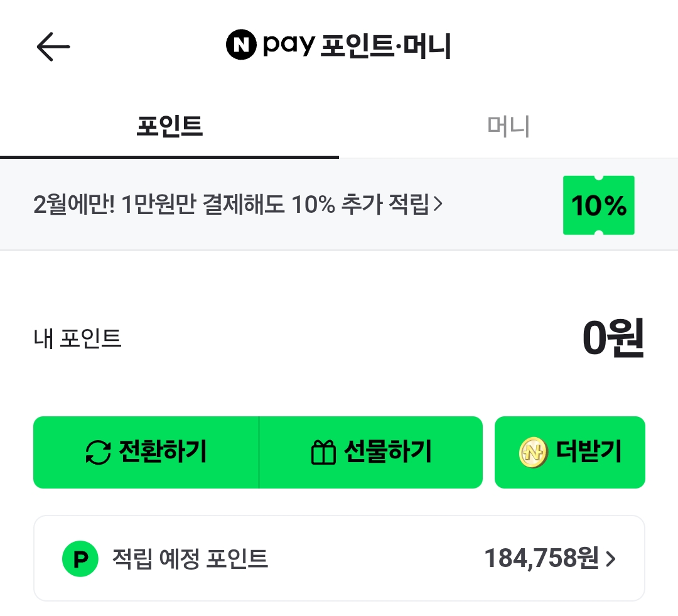Click the circular arrows convert icon

97,452
